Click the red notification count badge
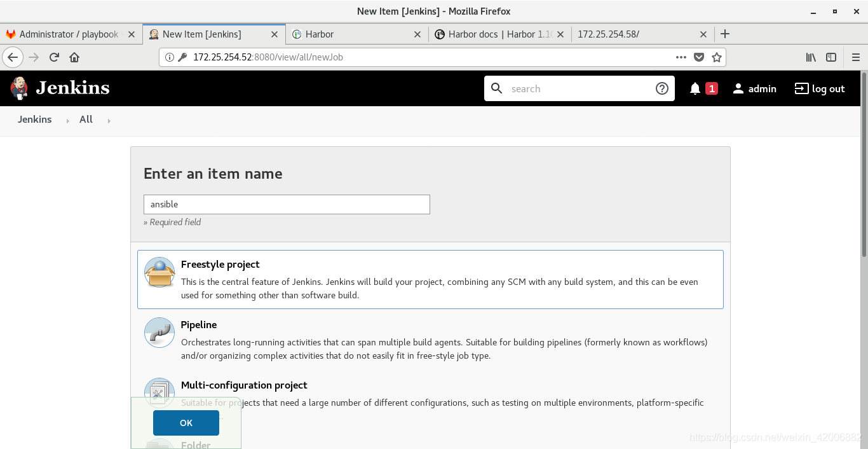The image size is (868, 449). 712,88
